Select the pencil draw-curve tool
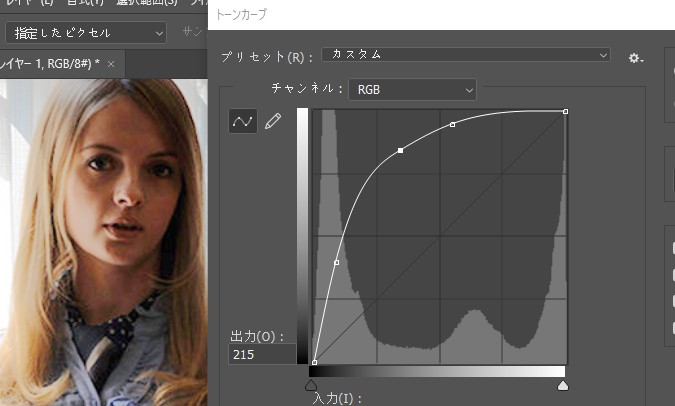675x406 pixels. pos(273,121)
